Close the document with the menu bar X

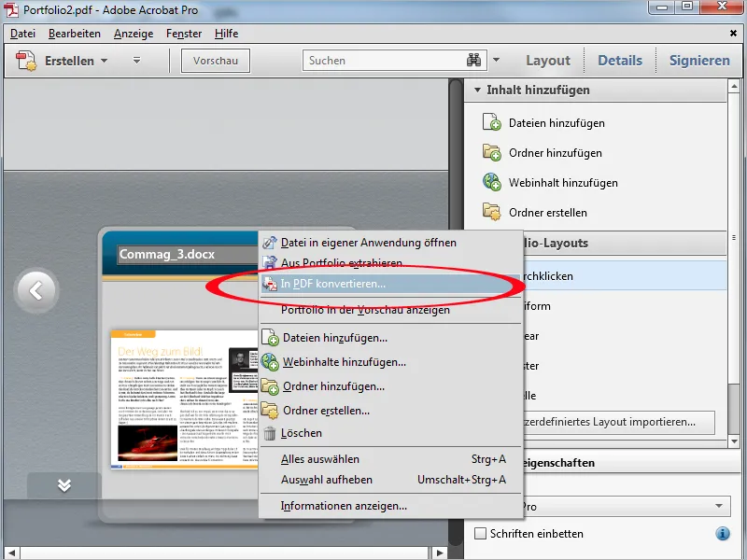click(733, 34)
